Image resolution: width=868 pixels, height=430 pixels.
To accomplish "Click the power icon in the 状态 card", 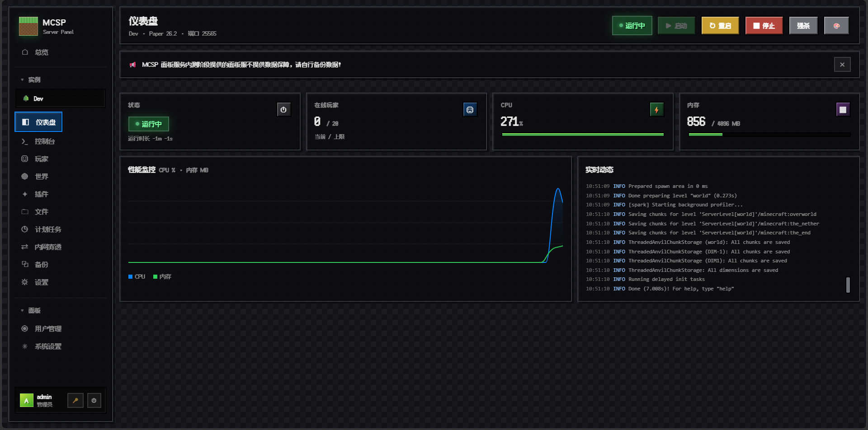I will point(283,110).
